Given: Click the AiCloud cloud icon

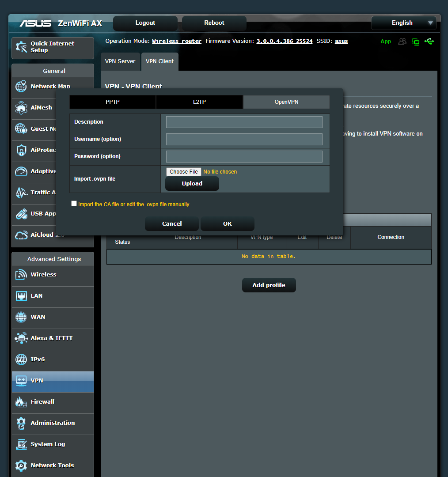Looking at the screenshot, I should coord(21,235).
